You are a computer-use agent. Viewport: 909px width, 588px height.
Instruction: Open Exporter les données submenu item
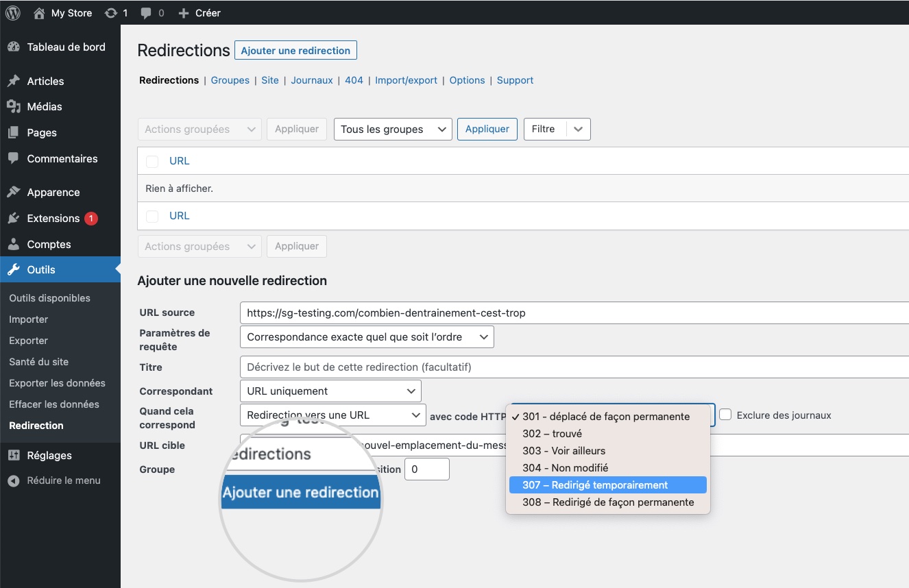58,384
